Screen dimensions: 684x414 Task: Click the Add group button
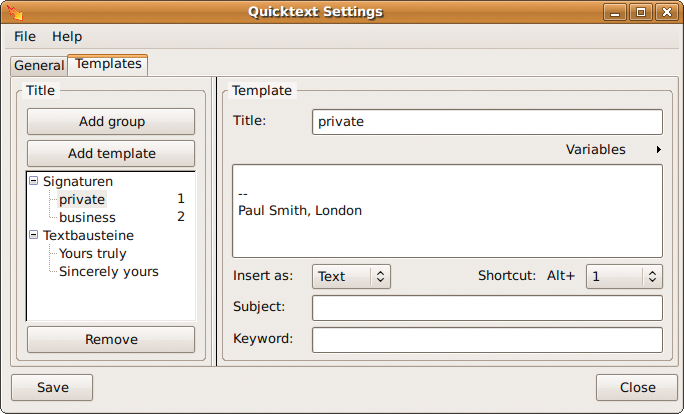point(111,121)
